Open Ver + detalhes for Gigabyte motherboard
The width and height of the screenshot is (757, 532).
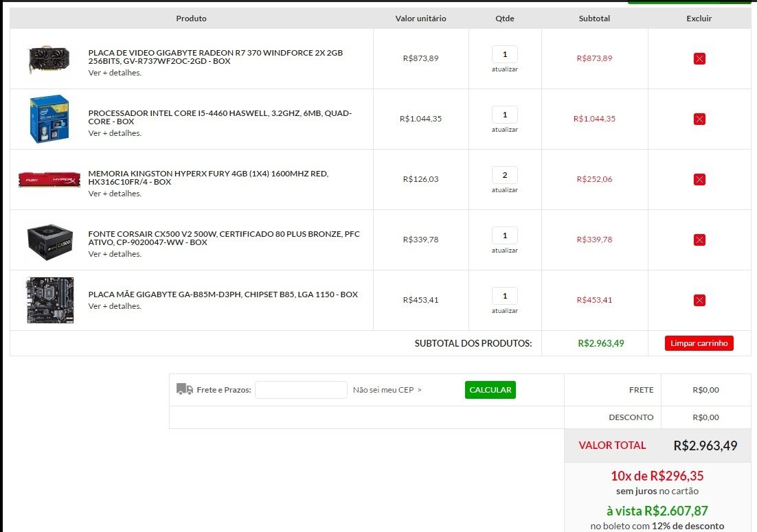click(x=115, y=306)
